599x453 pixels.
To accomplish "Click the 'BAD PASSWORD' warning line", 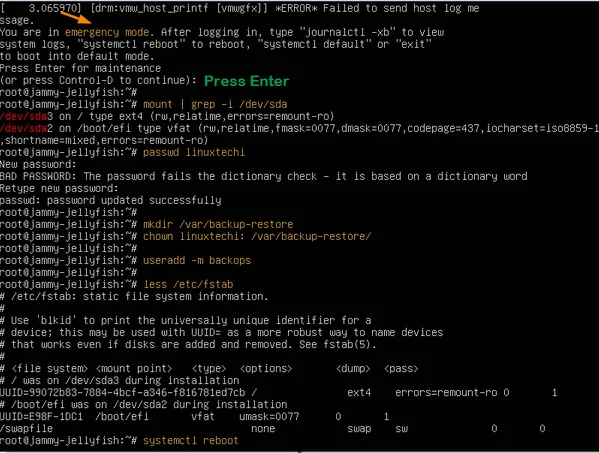I will pos(264,176).
